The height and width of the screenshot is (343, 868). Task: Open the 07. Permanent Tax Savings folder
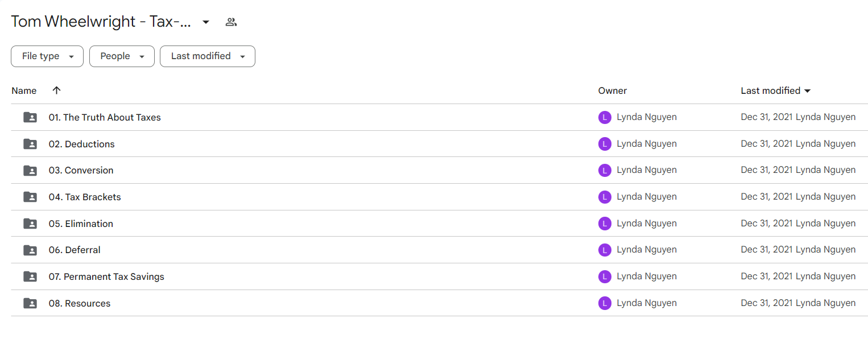(x=106, y=276)
